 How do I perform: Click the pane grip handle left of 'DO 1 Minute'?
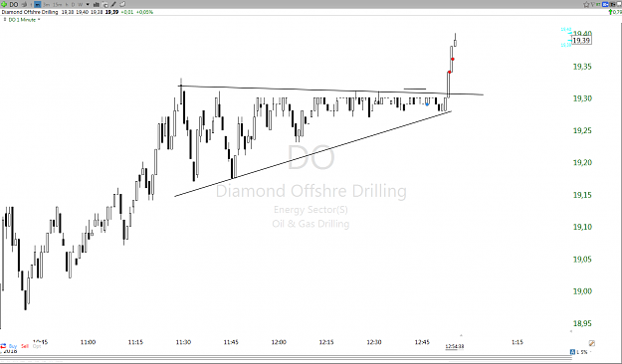[5, 19]
